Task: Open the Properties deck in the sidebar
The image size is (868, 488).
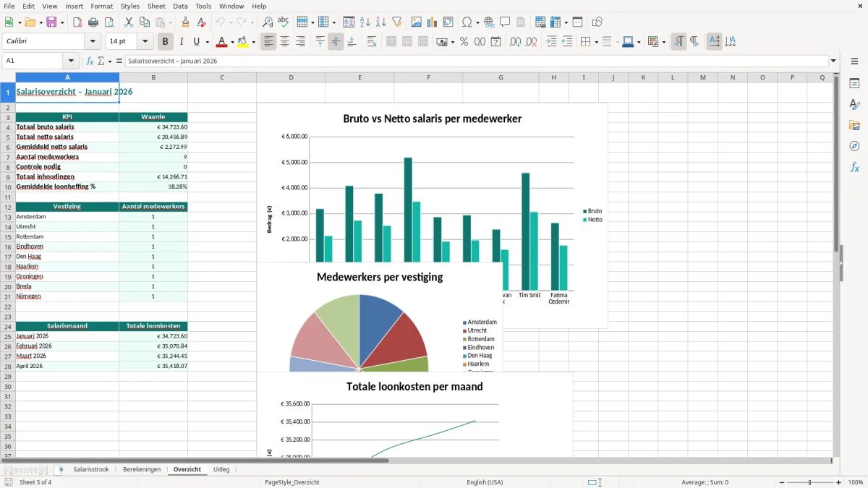Action: coord(854,83)
